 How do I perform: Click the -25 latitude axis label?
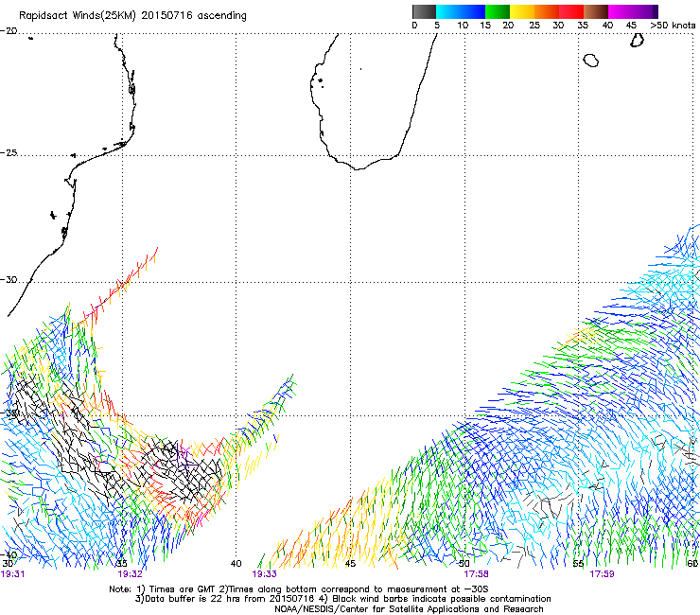pos(9,153)
